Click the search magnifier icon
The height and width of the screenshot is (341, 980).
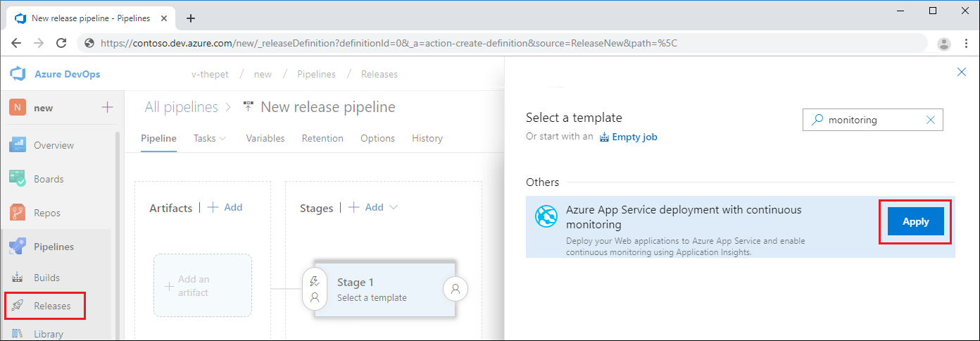(x=817, y=120)
